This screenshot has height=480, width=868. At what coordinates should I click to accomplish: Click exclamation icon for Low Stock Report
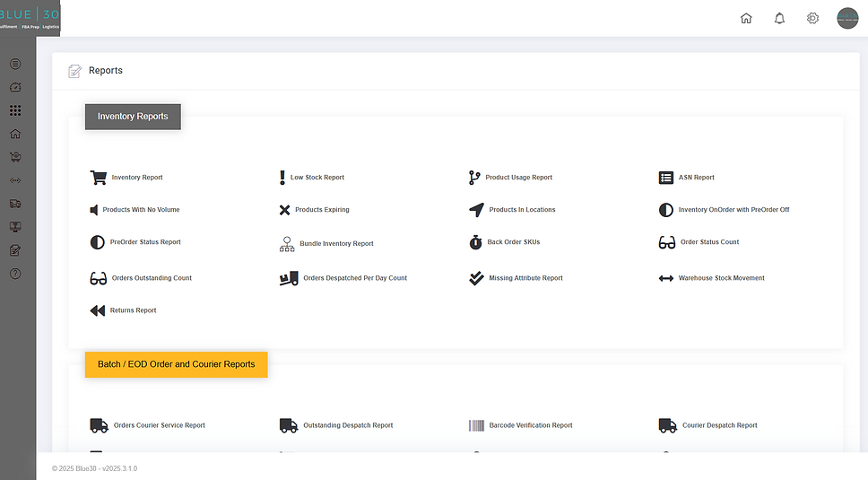point(282,177)
